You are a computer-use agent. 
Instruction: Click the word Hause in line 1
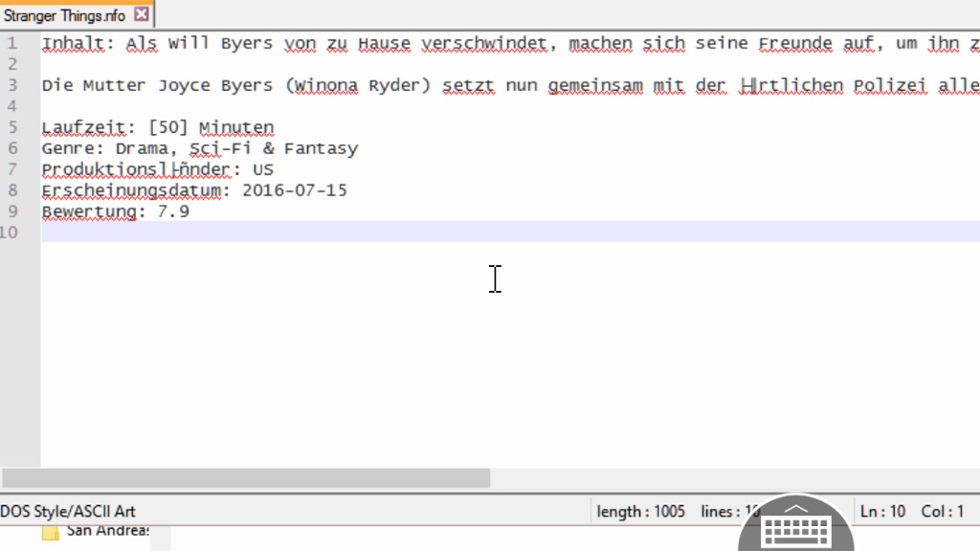click(384, 43)
